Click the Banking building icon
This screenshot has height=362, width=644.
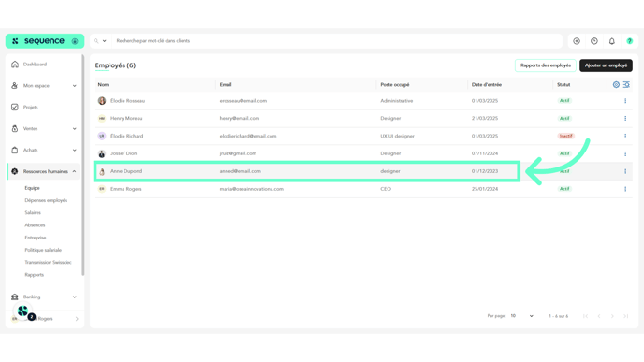pos(15,297)
